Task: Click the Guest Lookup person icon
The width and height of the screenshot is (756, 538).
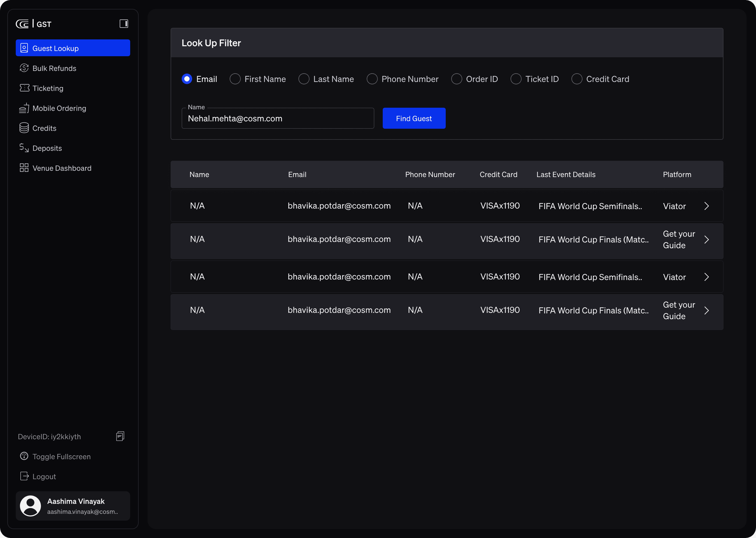Action: [x=24, y=48]
